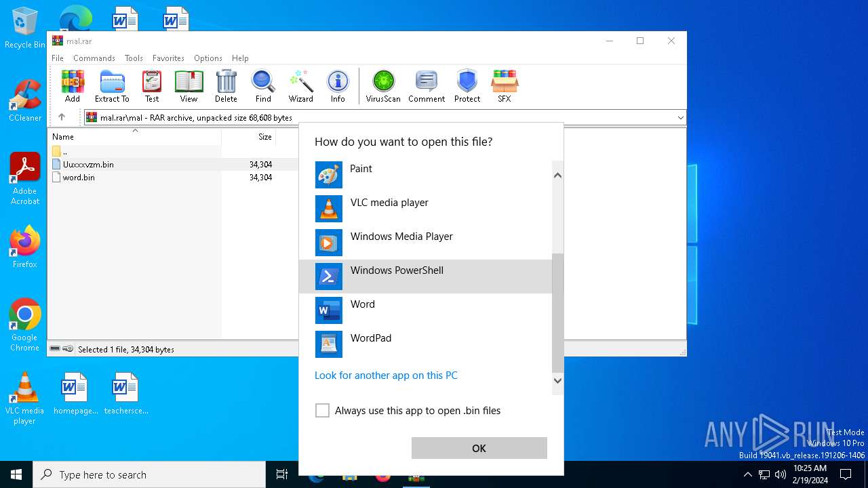Run the Test archive tool
The width and height of the screenshot is (868, 488).
point(152,86)
